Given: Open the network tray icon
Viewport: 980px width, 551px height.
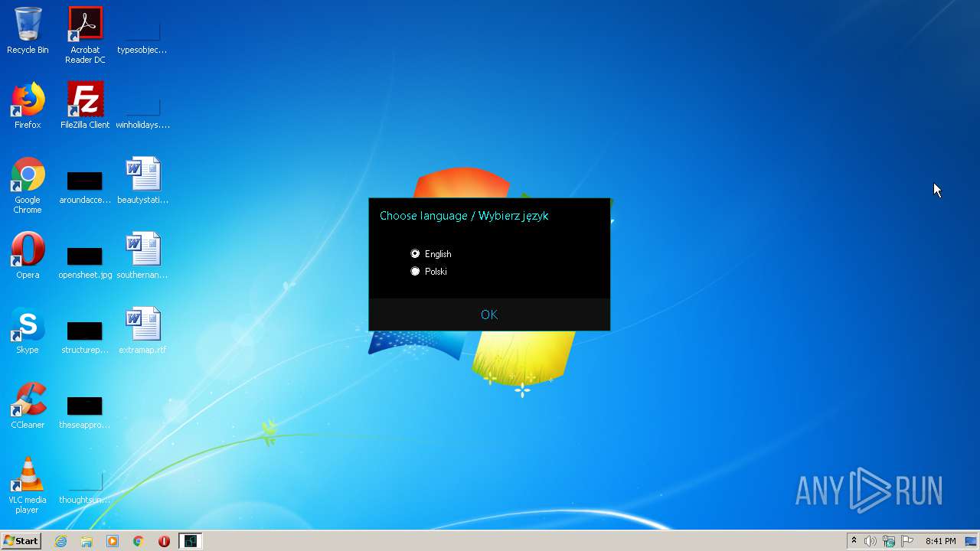Looking at the screenshot, I should click(x=889, y=541).
